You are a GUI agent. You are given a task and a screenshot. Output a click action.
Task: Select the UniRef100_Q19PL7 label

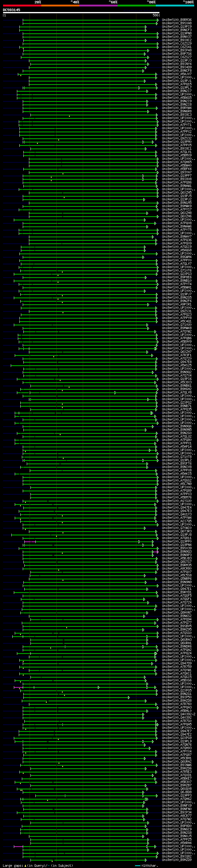177,88
